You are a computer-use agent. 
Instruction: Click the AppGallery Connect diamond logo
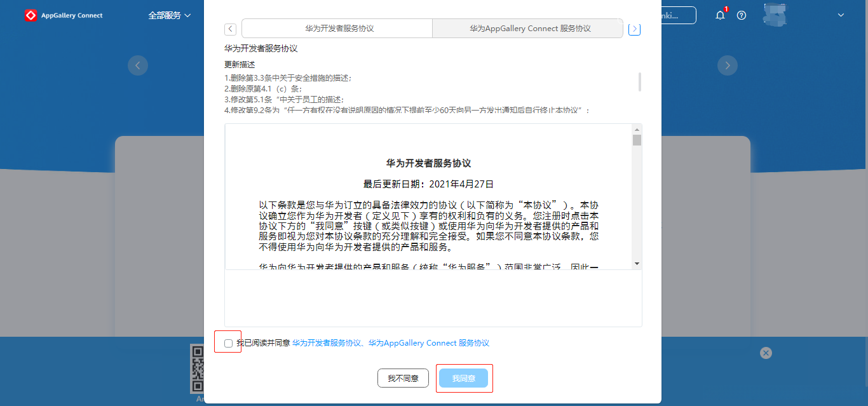point(30,15)
